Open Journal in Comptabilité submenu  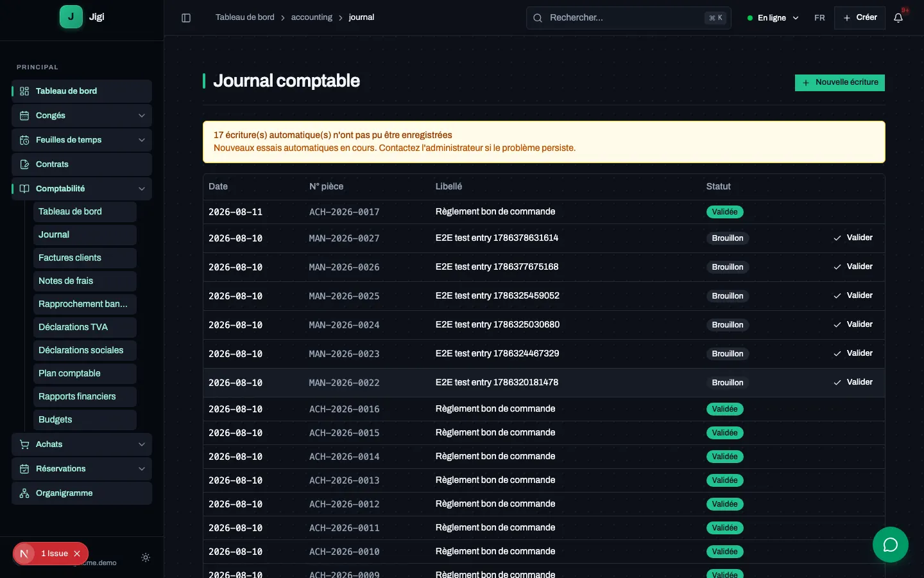[85, 235]
